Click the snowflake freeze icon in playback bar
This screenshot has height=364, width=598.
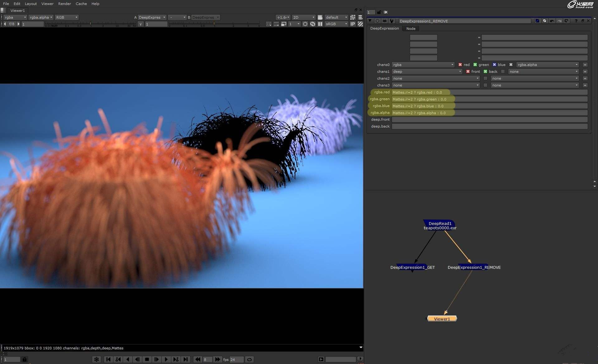(x=97, y=359)
